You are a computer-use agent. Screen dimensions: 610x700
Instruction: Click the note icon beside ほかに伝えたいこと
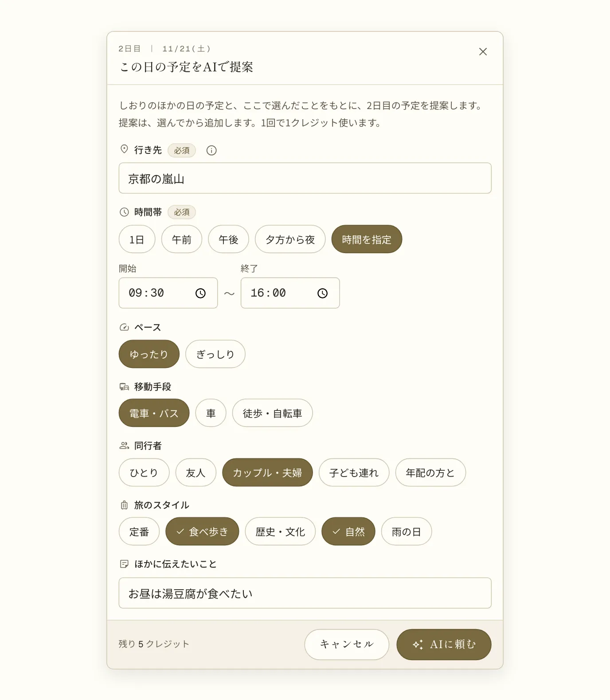pyautogui.click(x=124, y=564)
